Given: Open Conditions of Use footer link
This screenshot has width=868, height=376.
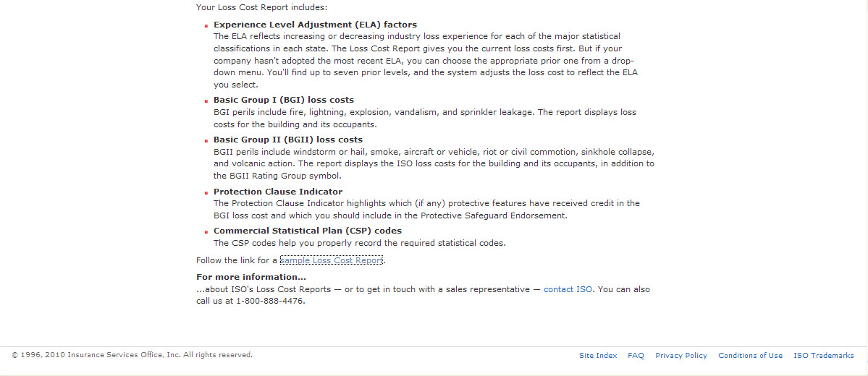Looking at the screenshot, I should coord(751,356).
